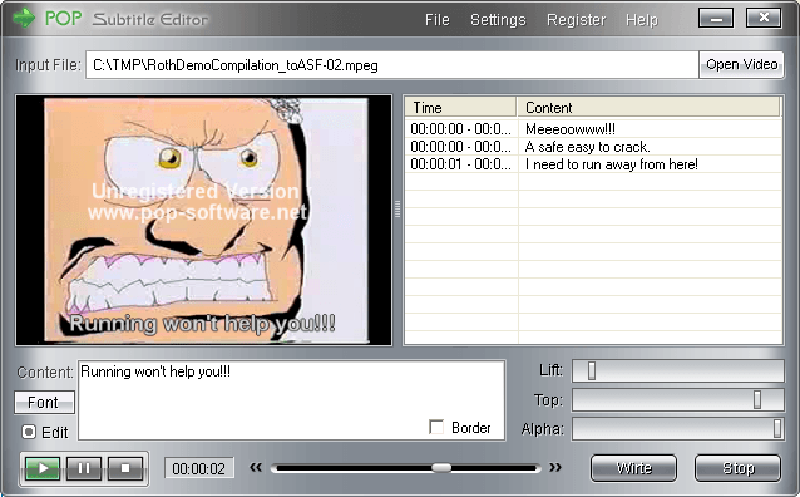Pause the video preview
The height and width of the screenshot is (497, 800).
(x=84, y=468)
